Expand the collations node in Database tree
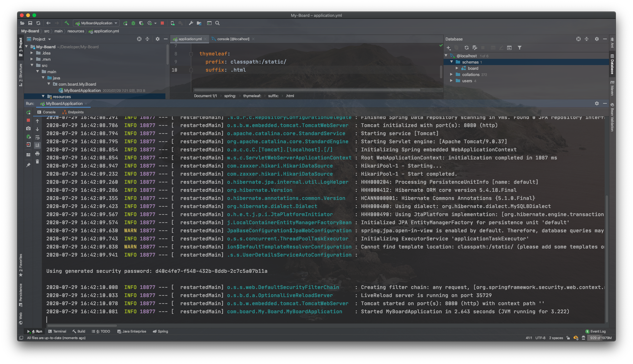 click(x=451, y=74)
